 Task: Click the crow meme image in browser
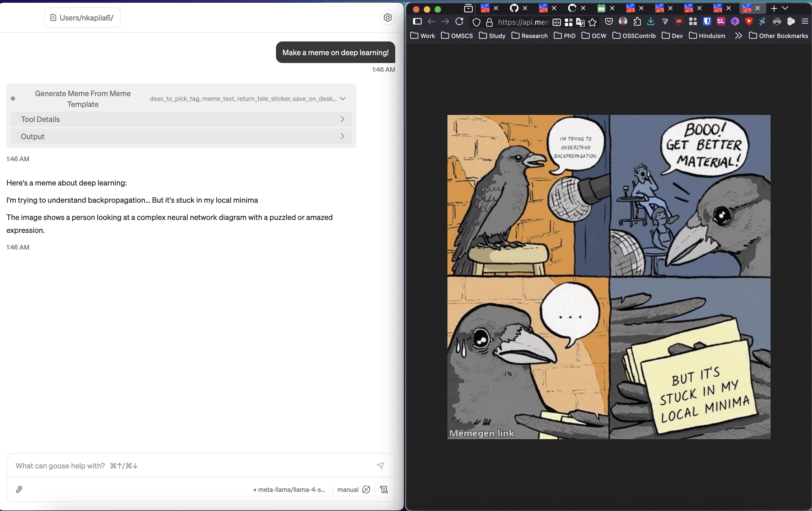(x=609, y=277)
